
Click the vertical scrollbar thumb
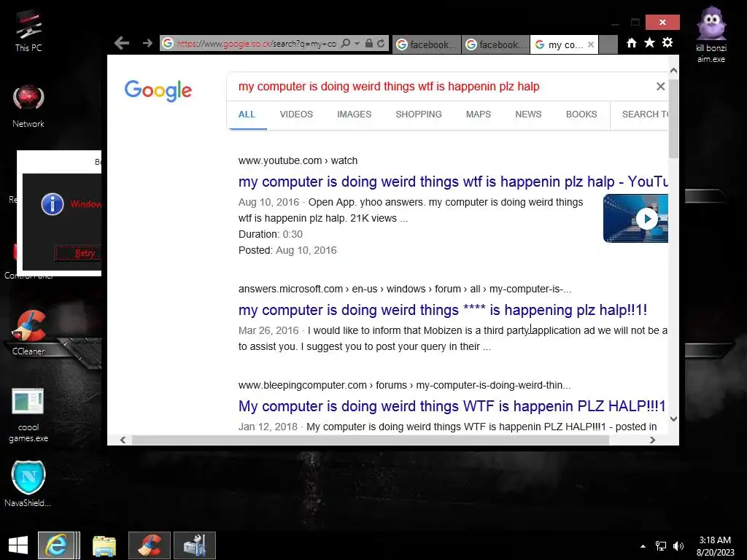coord(673,119)
